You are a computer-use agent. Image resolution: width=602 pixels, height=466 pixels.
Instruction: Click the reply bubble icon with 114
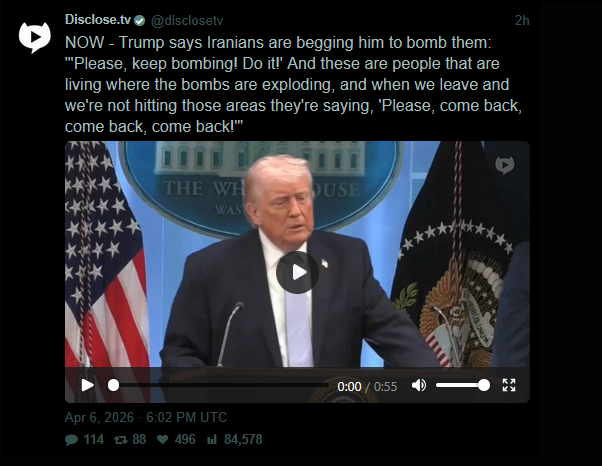(71, 440)
